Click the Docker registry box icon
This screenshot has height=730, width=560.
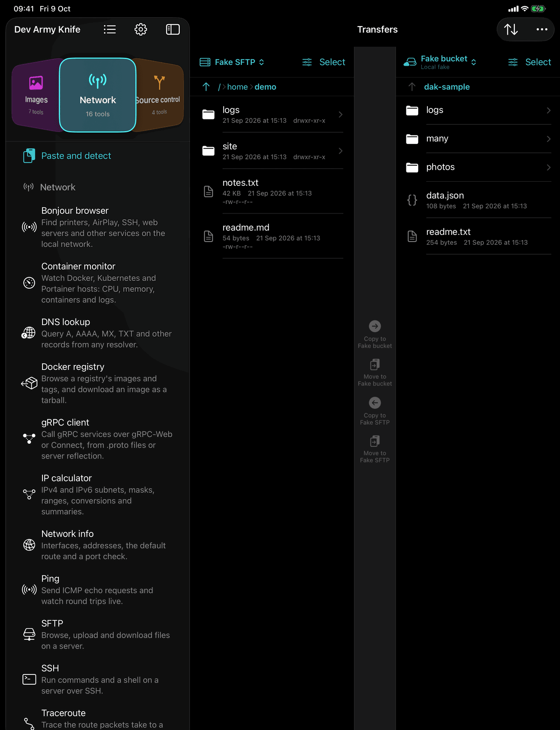click(x=29, y=383)
